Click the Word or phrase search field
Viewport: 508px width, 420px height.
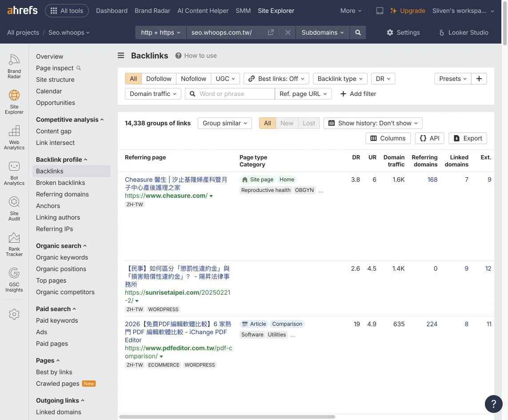point(230,94)
